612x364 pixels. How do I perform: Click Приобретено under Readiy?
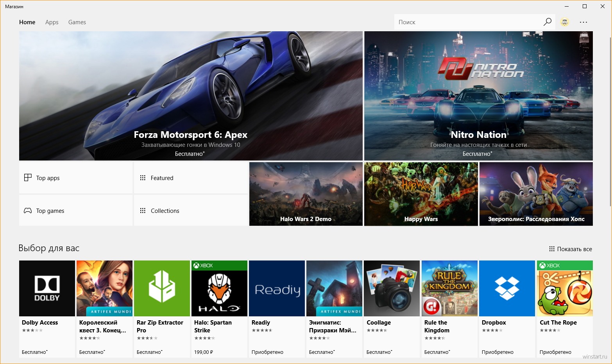click(x=267, y=352)
